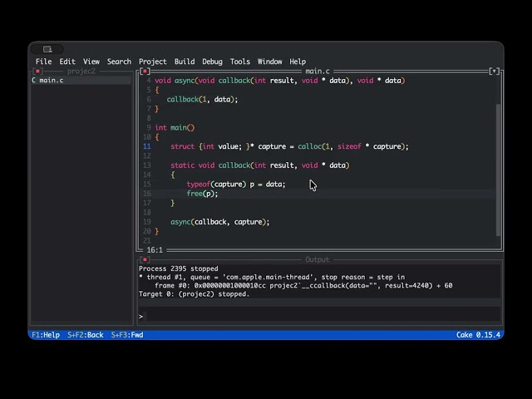Open the Window menu
The width and height of the screenshot is (532, 399).
(269, 62)
